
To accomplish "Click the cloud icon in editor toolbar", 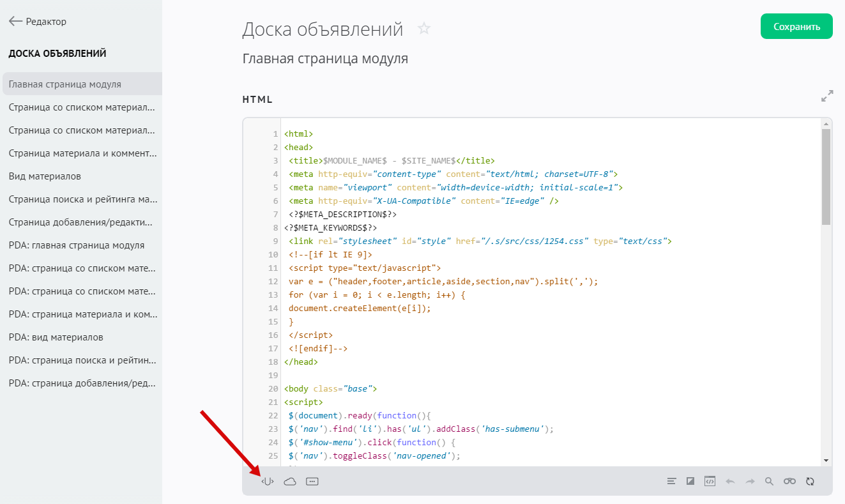I will pos(290,482).
